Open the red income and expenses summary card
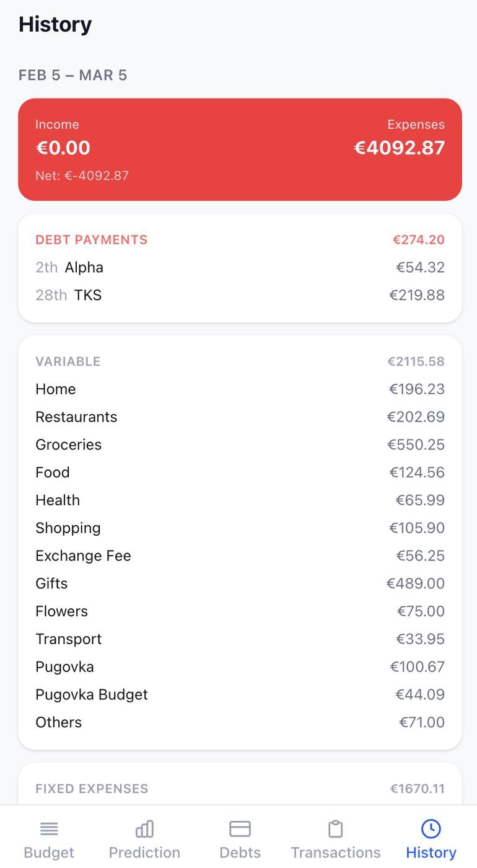Screen dimensions: 477x868 click(x=240, y=149)
